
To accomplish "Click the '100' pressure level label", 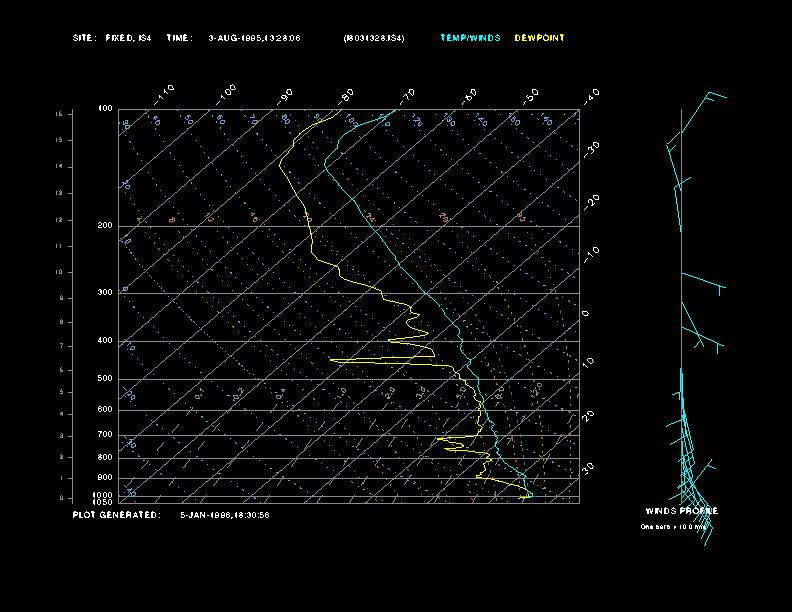I will pyautogui.click(x=105, y=109).
